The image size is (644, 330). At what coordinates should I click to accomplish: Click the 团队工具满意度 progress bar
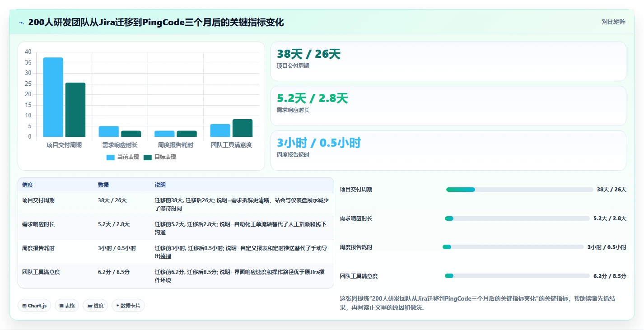[x=517, y=276]
